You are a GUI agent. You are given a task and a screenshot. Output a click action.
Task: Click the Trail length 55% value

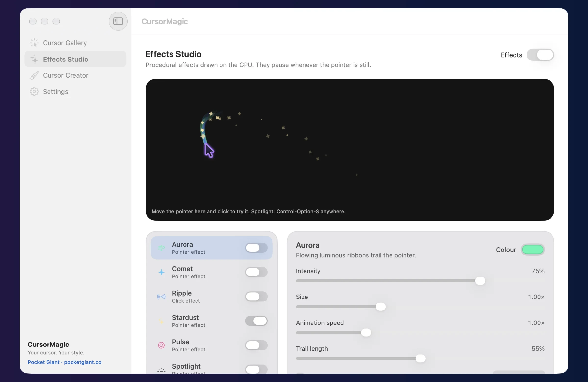pyautogui.click(x=538, y=349)
